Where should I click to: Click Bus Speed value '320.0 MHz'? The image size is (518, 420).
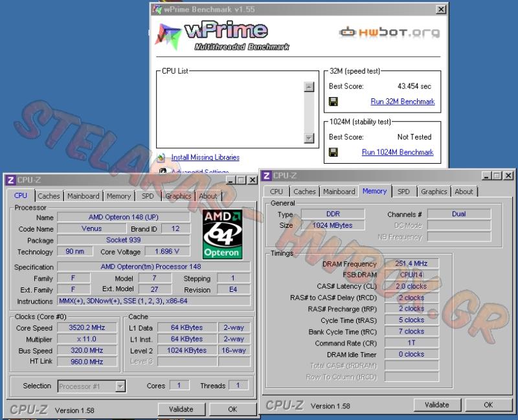tap(87, 350)
